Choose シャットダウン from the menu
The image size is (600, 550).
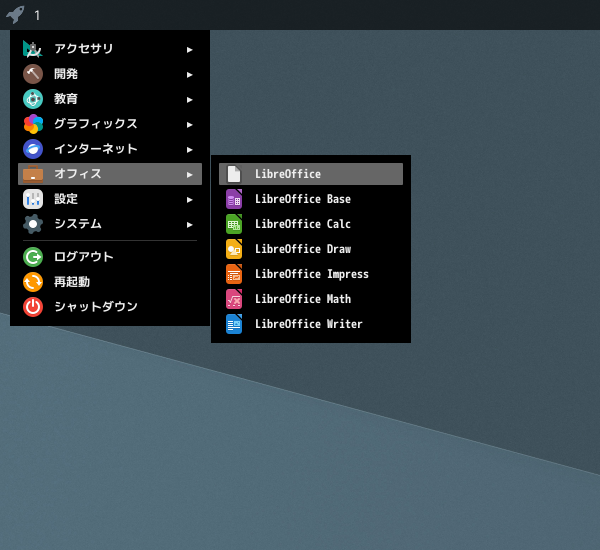point(110,307)
